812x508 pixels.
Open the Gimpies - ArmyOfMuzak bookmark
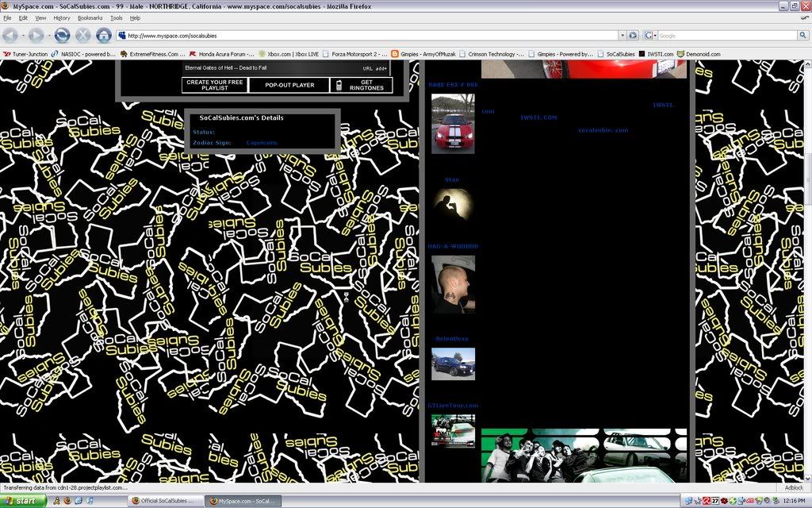(x=423, y=54)
